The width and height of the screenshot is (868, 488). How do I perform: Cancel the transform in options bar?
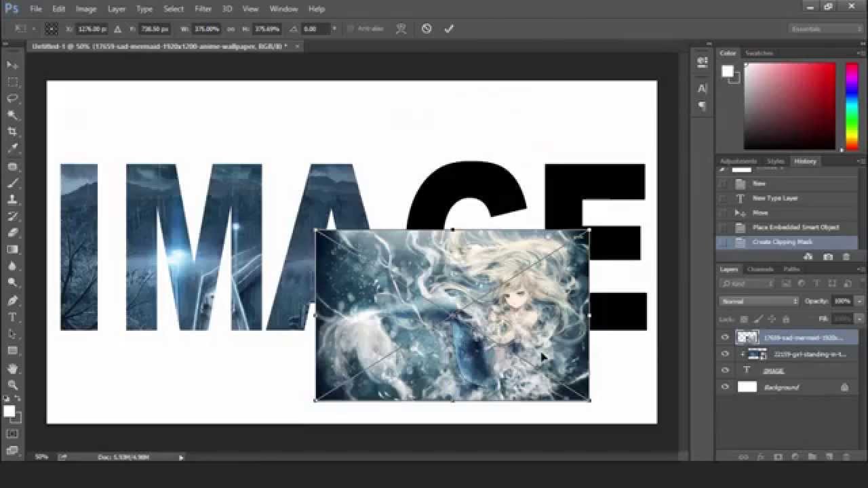tap(426, 28)
